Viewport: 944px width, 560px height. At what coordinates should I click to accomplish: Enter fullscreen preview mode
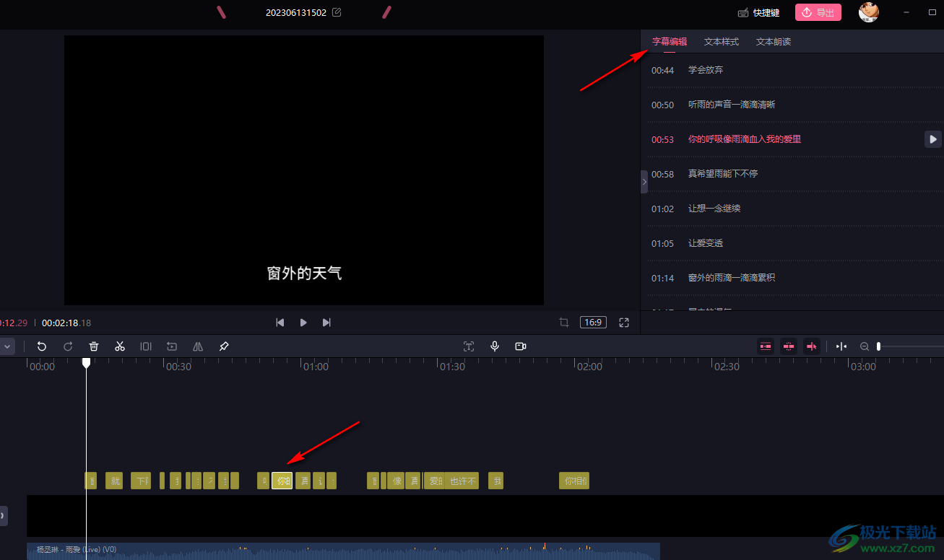[624, 323]
